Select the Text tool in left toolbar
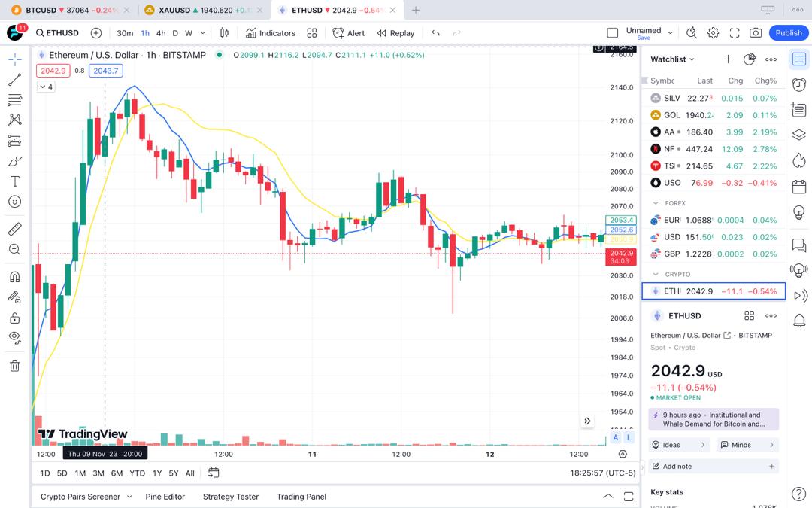Viewport: 812px width, 508px height. click(x=14, y=181)
